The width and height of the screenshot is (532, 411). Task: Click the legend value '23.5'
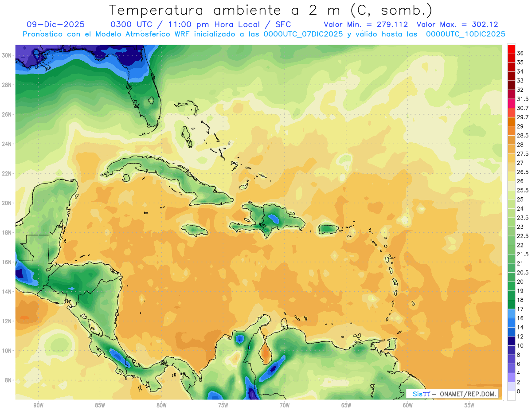pos(523,218)
